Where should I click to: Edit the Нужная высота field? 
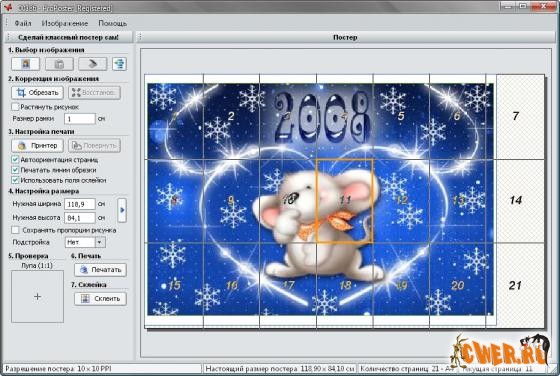(80, 217)
